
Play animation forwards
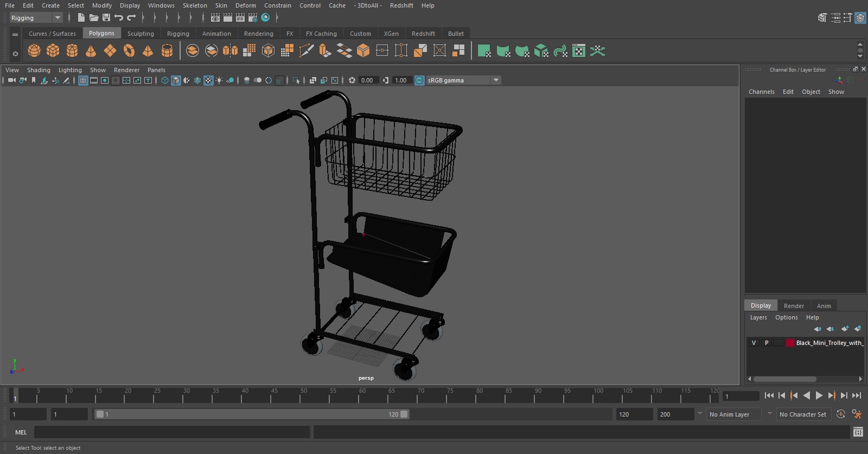(819, 396)
